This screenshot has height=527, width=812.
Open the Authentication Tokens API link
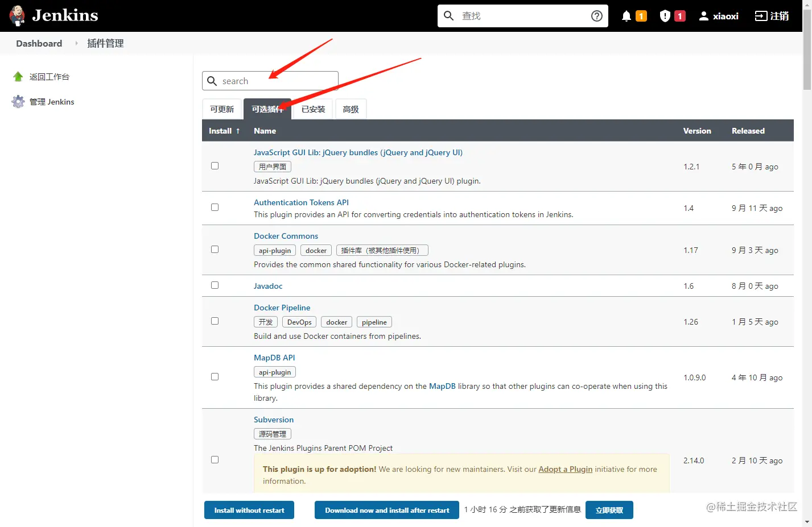click(301, 202)
